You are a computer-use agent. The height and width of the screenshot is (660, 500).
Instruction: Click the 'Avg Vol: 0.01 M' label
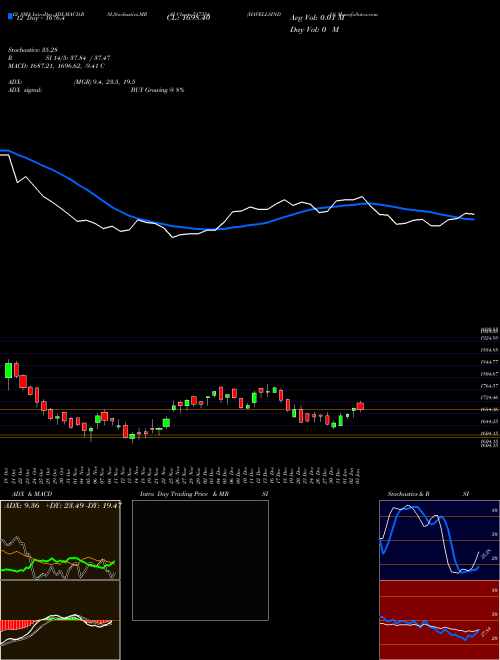point(317,18)
